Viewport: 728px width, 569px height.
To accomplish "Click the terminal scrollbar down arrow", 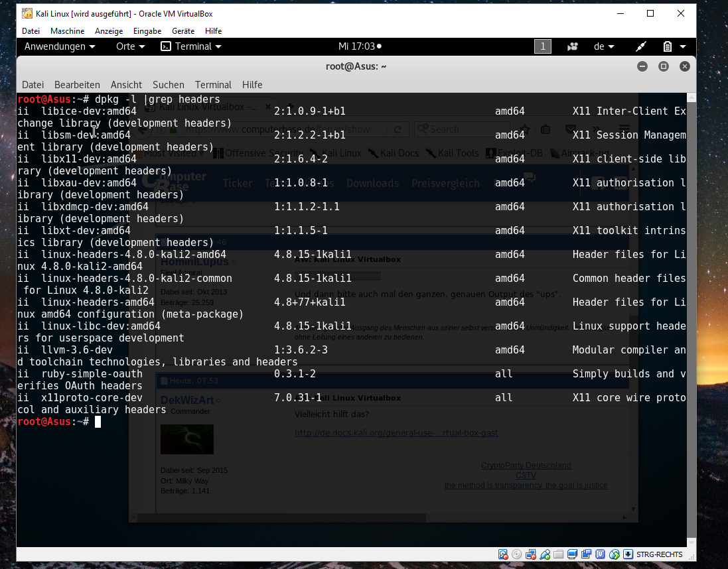I will click(x=692, y=542).
